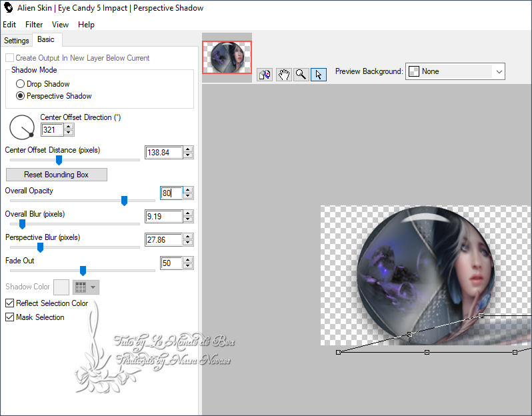Increase Center Offset Distance with up arrow
The image size is (532, 416).
tap(188, 149)
